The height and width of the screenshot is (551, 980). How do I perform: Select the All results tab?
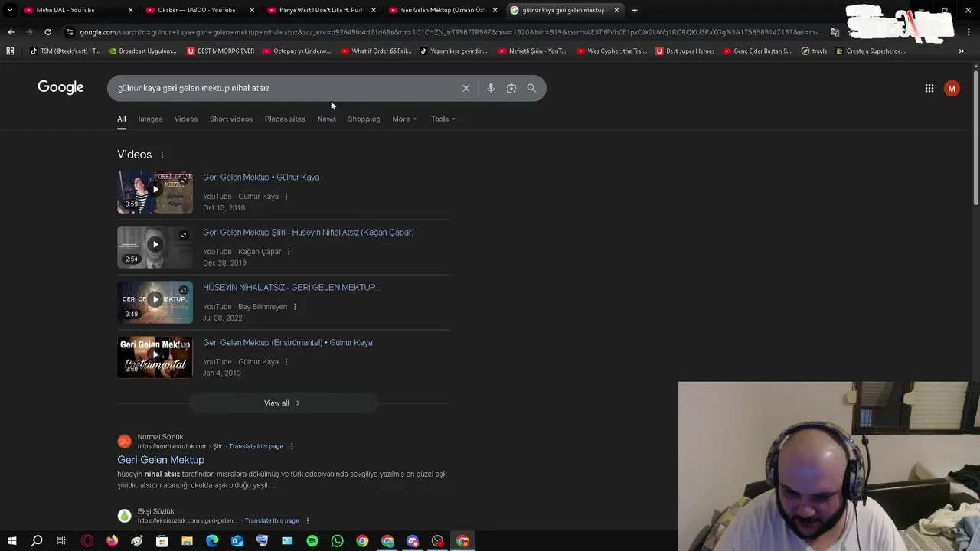121,119
